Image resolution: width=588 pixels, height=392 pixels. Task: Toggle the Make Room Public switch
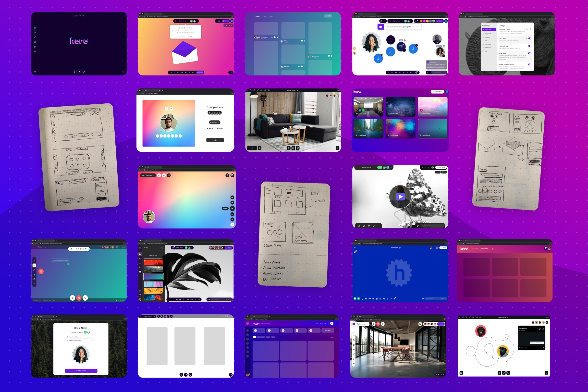pyautogui.click(x=530, y=29)
